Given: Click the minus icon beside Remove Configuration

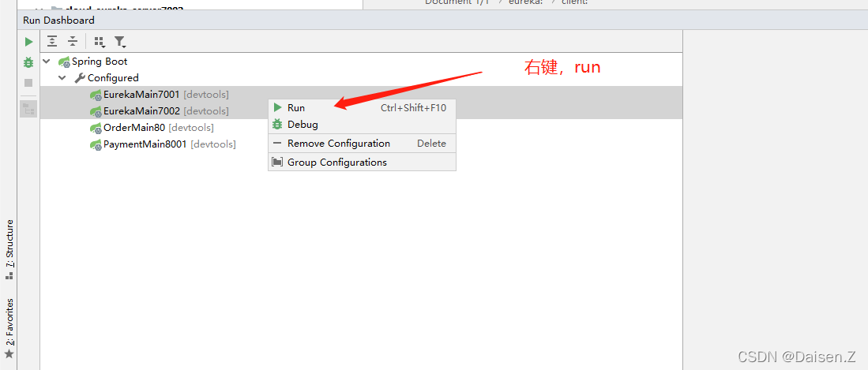Looking at the screenshot, I should coord(277,144).
